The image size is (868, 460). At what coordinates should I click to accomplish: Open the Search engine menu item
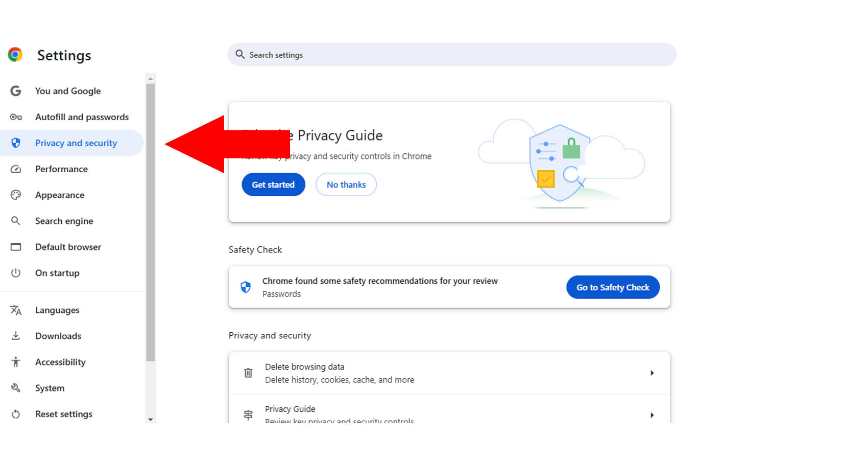tap(64, 221)
